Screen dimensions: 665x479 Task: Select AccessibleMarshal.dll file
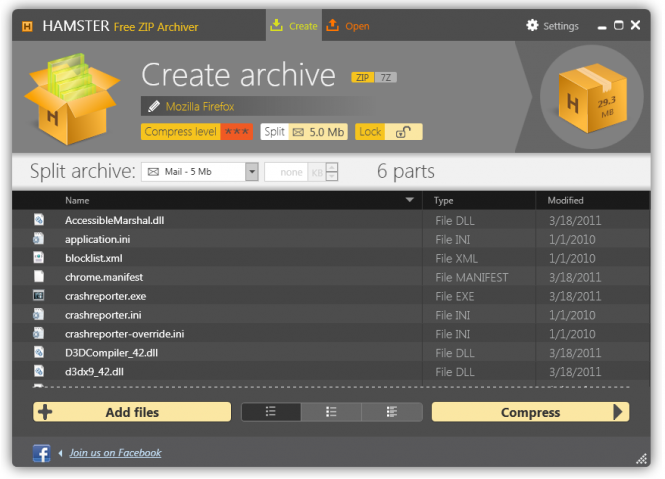[x=331, y=221]
